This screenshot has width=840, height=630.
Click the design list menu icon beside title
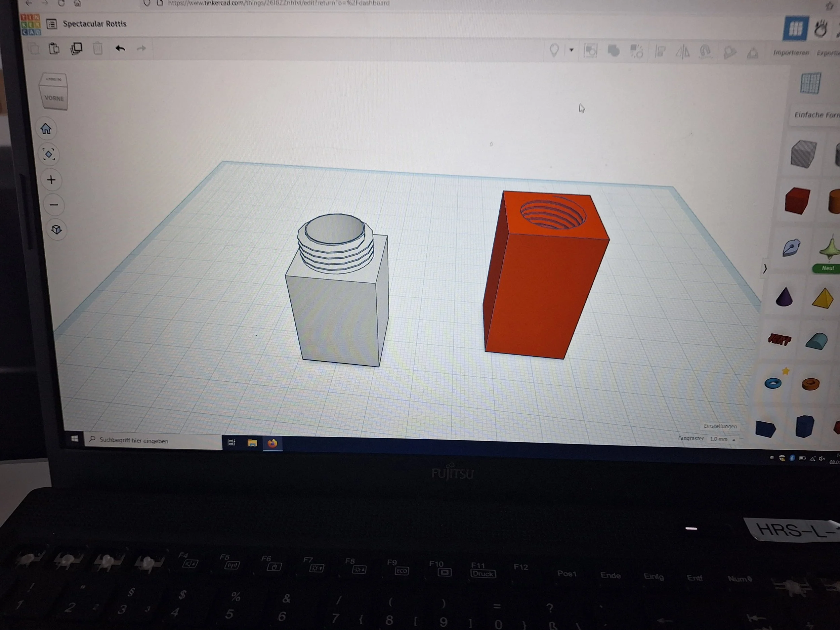click(52, 24)
